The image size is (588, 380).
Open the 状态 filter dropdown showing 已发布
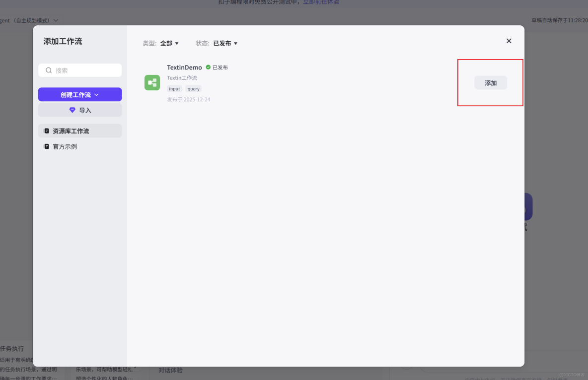(x=224, y=43)
